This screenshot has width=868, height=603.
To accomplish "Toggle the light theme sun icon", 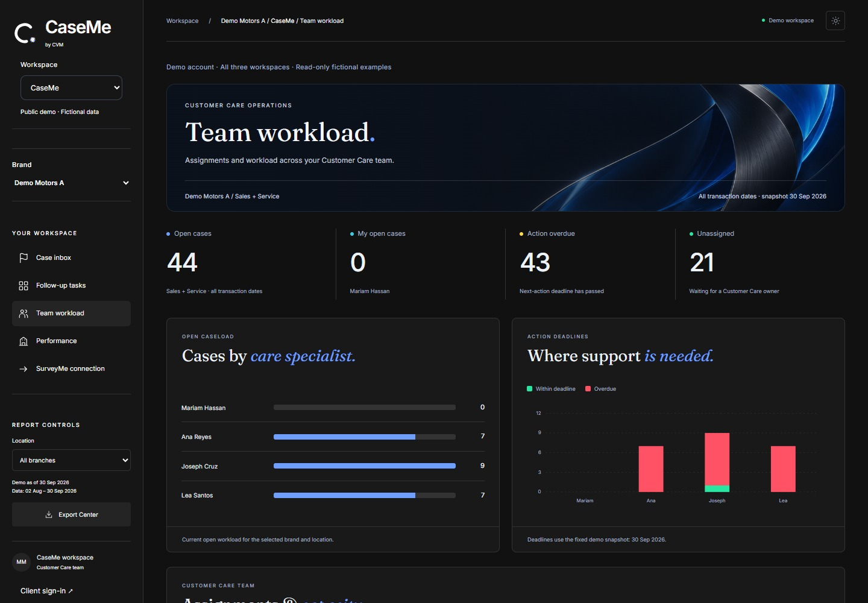I will pyautogui.click(x=835, y=21).
